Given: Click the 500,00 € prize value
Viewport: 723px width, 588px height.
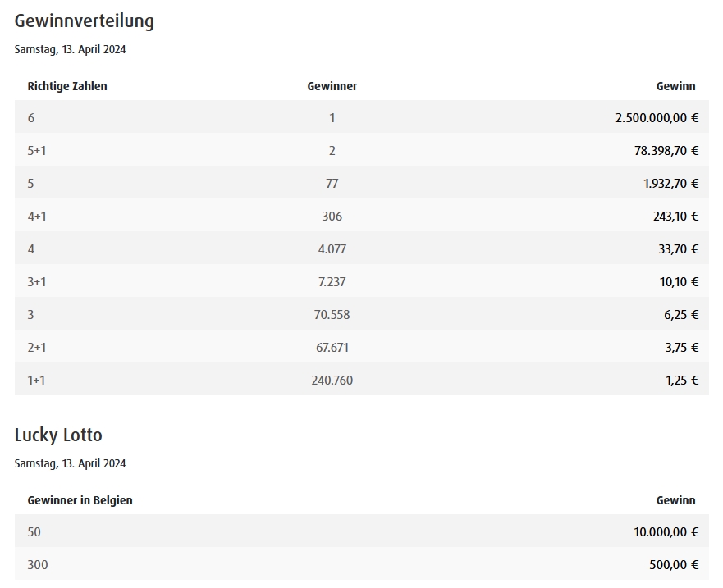Looking at the screenshot, I should click(674, 565).
